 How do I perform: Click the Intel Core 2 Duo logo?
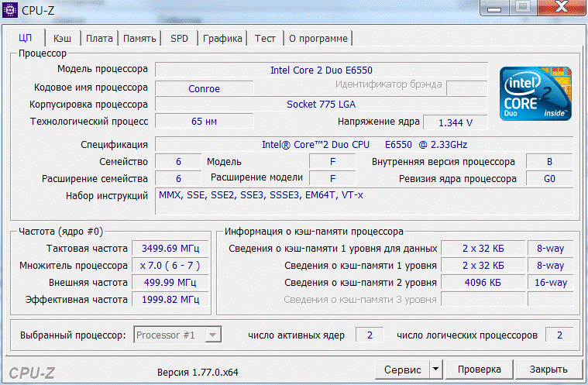point(535,94)
